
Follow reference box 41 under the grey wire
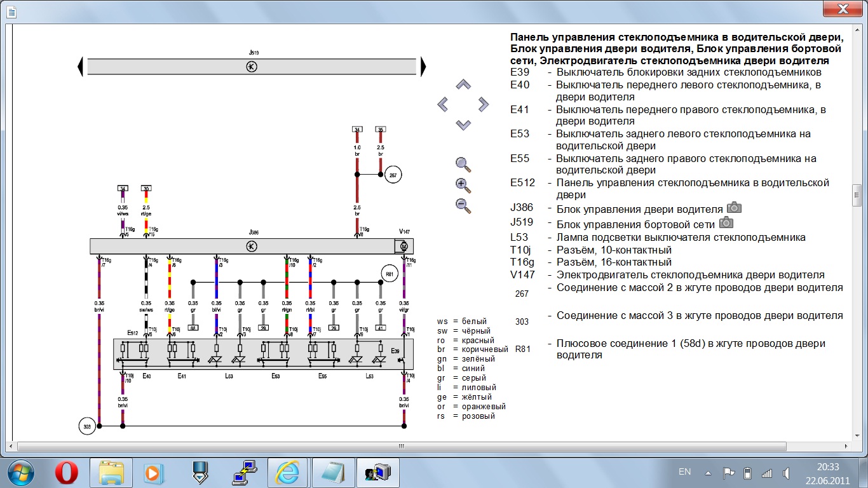[x=381, y=328]
